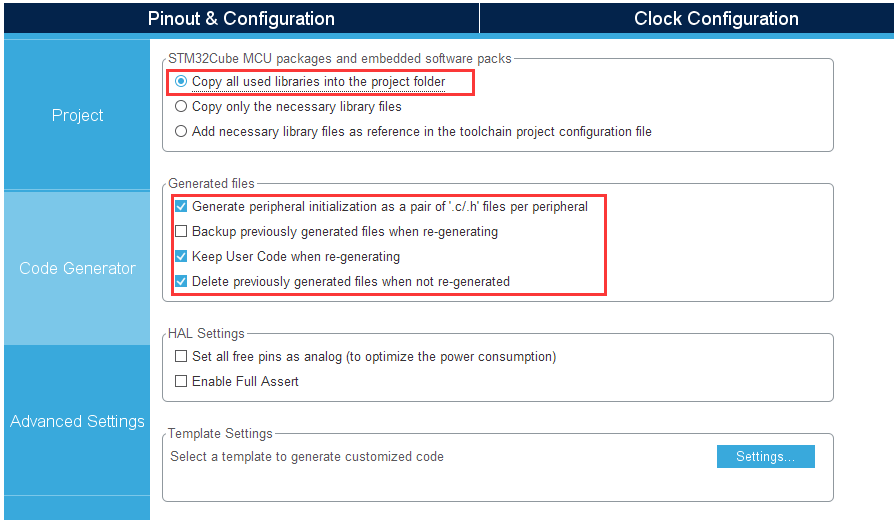
Task: Click the Template Settings button
Action: coord(766,457)
